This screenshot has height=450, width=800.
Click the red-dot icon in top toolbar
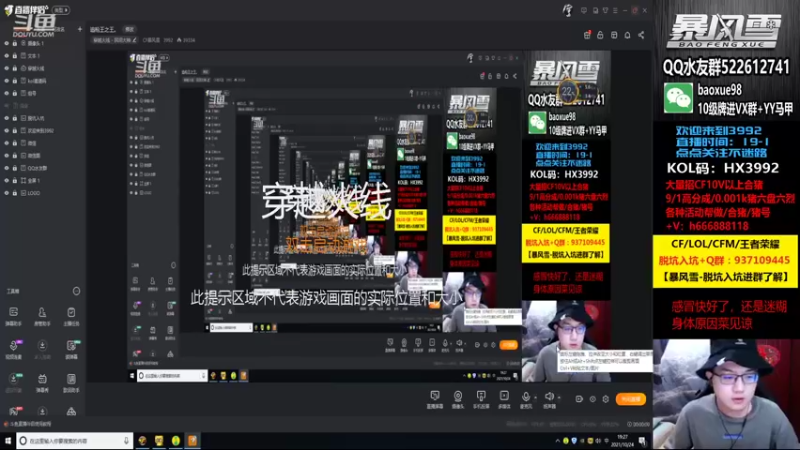[x=587, y=35]
